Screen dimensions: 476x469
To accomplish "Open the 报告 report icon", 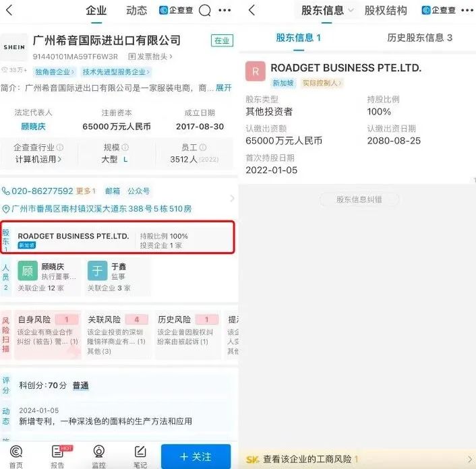I will (58, 456).
